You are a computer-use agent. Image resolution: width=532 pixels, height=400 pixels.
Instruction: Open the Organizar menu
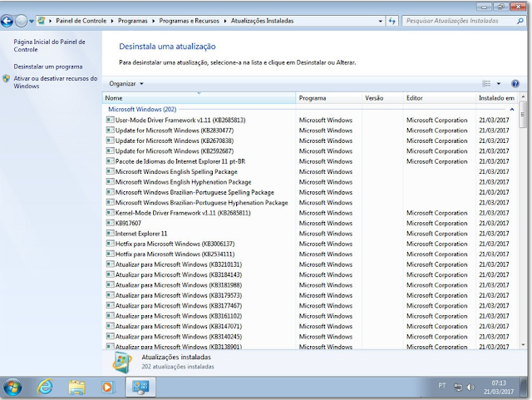tap(126, 83)
